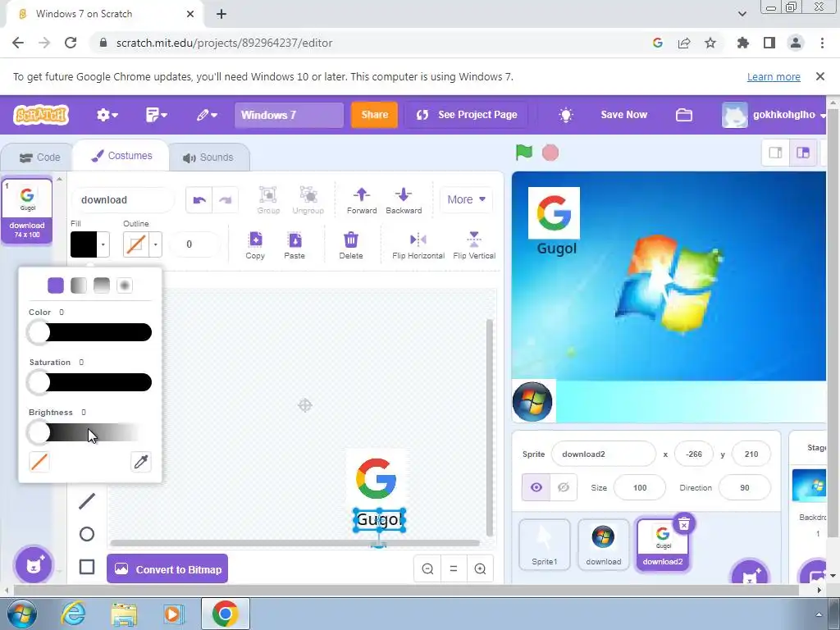This screenshot has height=630, width=840.
Task: Flip the selection horizontally
Action: click(x=418, y=245)
